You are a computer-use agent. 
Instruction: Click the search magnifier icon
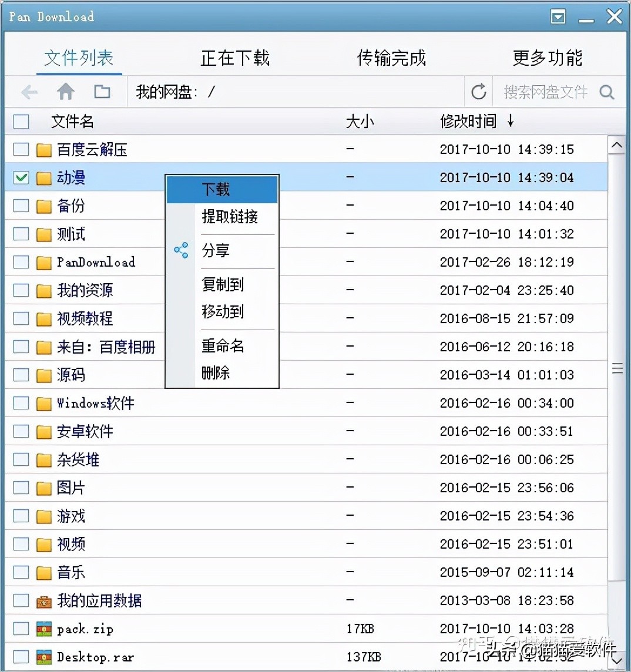(x=607, y=92)
